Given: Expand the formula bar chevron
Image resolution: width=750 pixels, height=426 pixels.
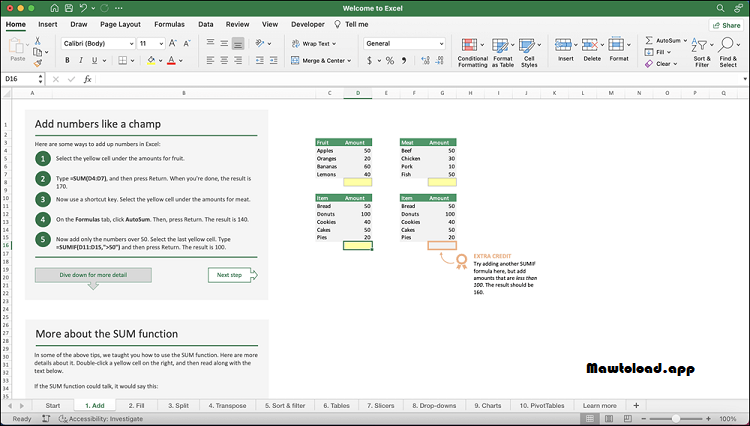Looking at the screenshot, I should point(745,79).
